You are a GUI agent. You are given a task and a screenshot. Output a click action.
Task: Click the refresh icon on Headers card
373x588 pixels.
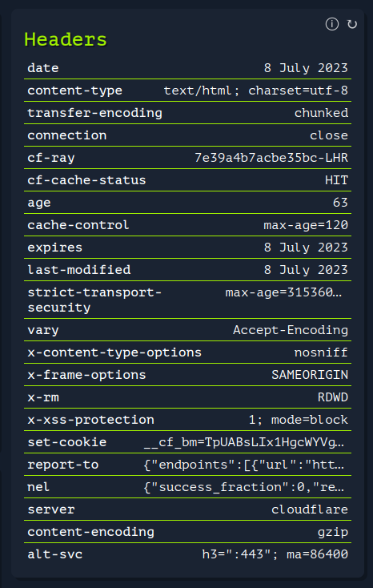click(352, 24)
